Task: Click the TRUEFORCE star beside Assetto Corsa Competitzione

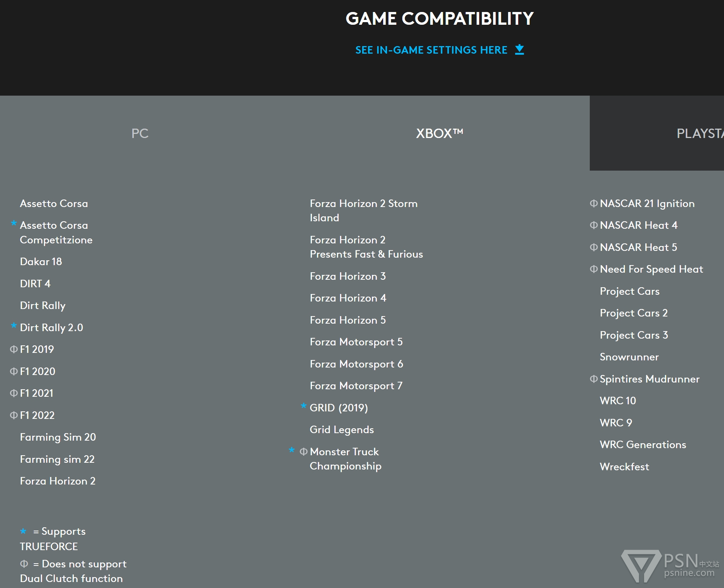Action: pos(14,223)
